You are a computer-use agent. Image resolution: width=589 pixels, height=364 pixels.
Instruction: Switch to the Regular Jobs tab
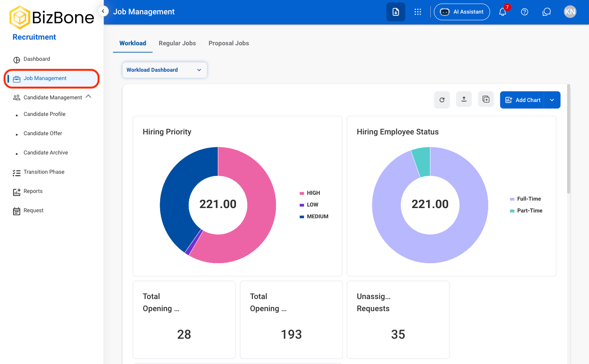click(x=177, y=43)
